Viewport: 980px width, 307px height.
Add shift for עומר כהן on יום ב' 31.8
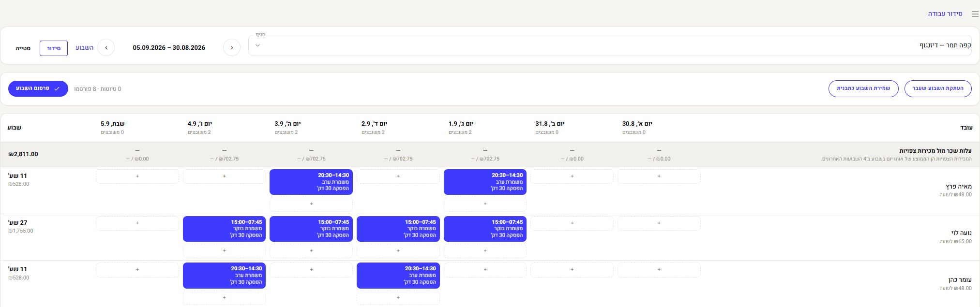[x=572, y=270]
